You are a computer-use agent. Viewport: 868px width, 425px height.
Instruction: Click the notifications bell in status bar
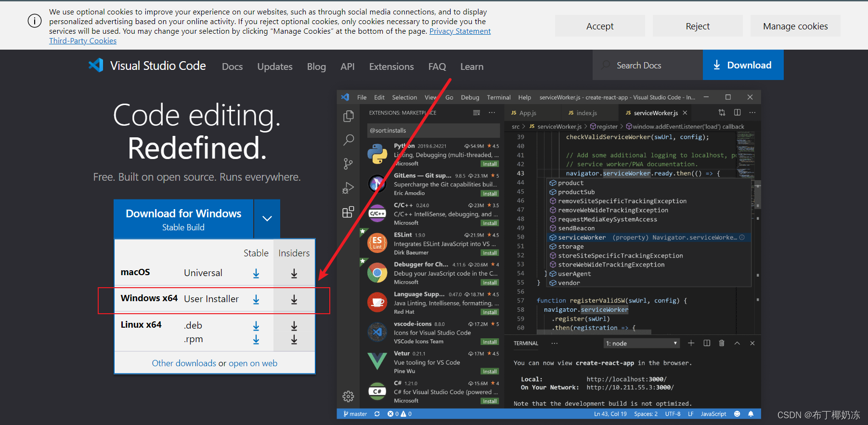pos(751,414)
